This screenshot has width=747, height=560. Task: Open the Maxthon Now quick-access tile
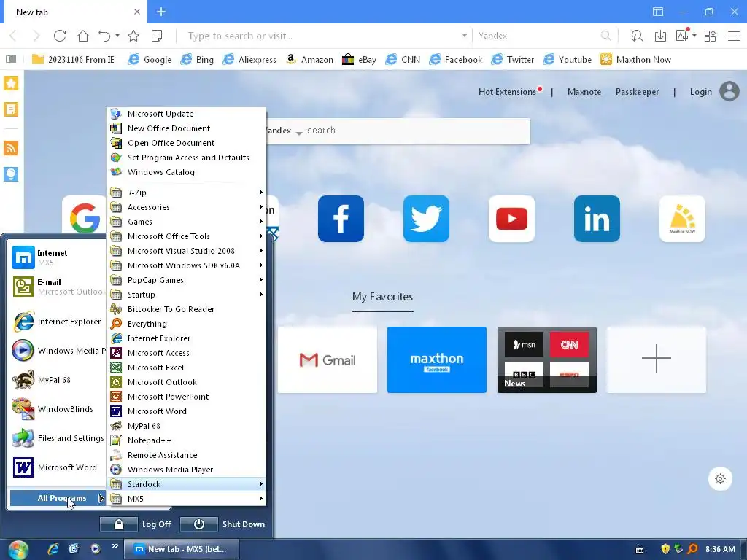[682, 219]
